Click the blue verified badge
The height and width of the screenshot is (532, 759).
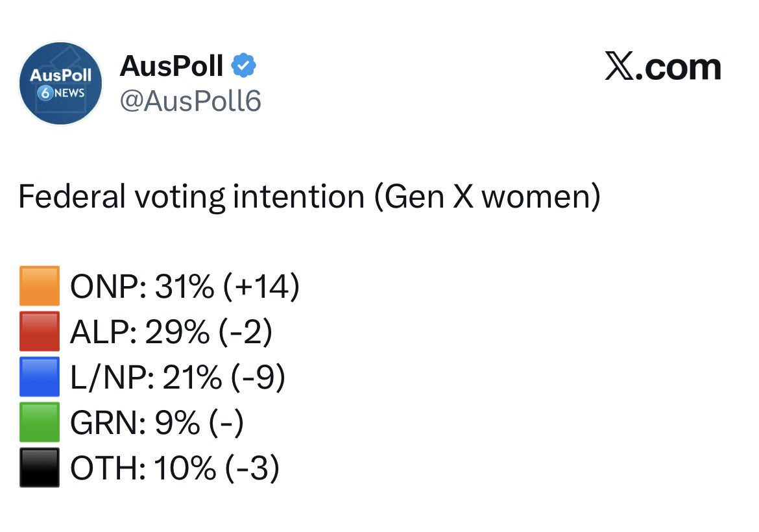point(243,66)
